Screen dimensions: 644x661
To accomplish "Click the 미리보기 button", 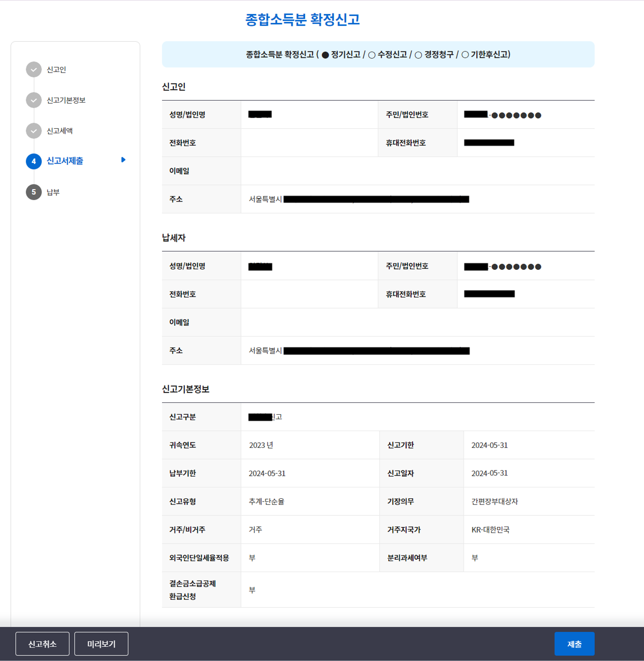I will coord(101,644).
